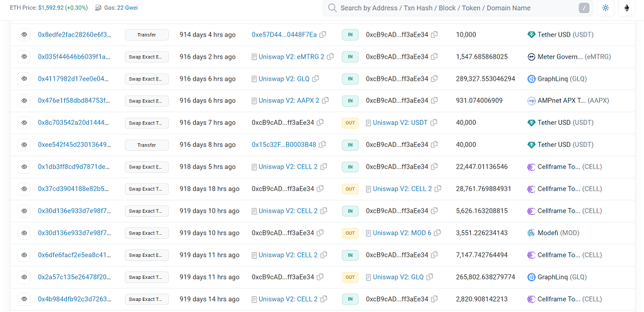Copy the 0x15c32F...B0003B48 sender address
The width and height of the screenshot is (644, 312).
[x=323, y=145]
